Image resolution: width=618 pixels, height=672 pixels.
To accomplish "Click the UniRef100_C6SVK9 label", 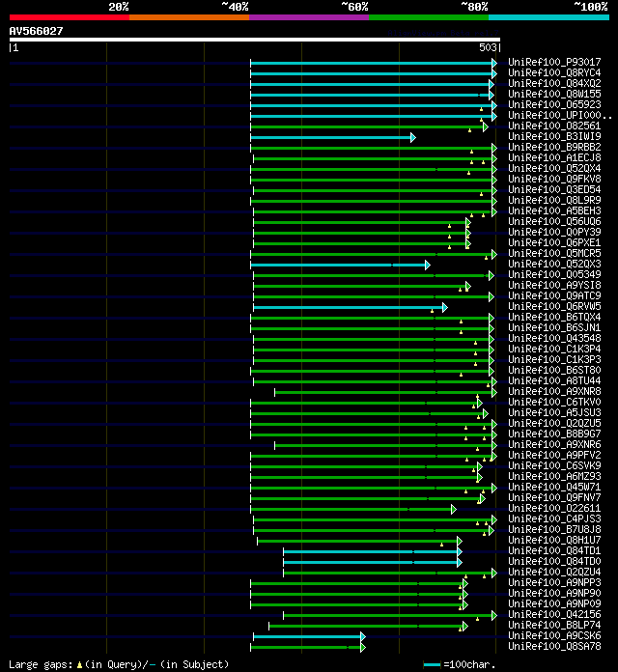I will point(554,465).
